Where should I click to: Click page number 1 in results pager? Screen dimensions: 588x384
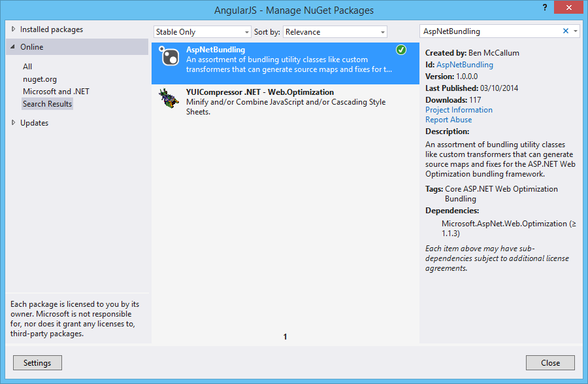[285, 337]
